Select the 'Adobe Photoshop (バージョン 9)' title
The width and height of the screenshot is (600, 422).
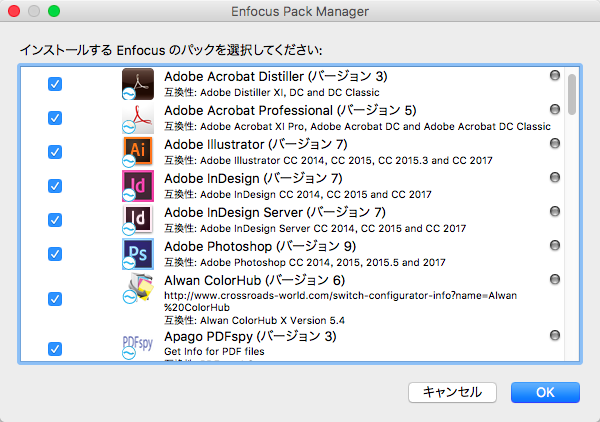pos(260,247)
